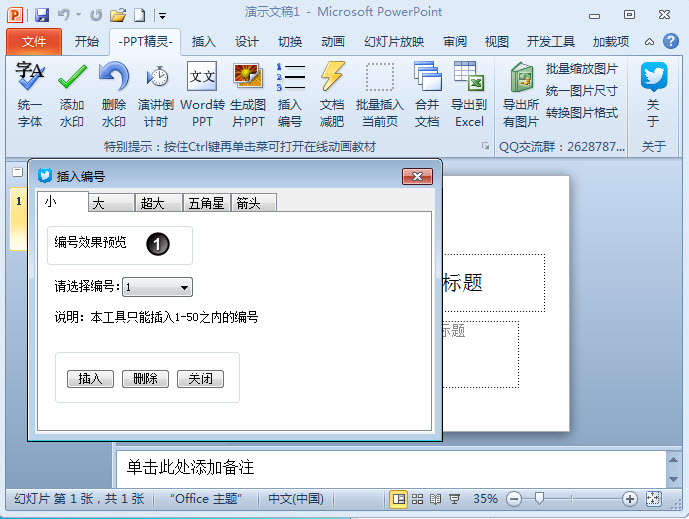Save the presentation using the floppy disk icon
The height and width of the screenshot is (519, 689).
click(42, 15)
